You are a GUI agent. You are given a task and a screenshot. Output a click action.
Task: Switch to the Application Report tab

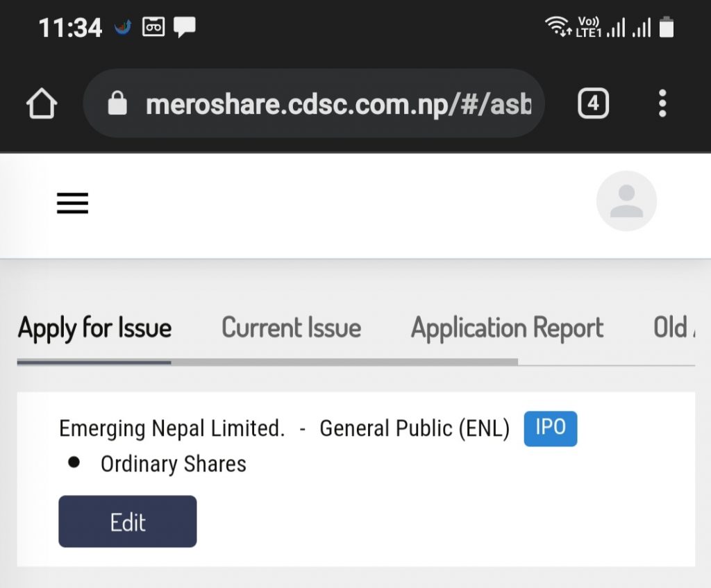click(507, 328)
